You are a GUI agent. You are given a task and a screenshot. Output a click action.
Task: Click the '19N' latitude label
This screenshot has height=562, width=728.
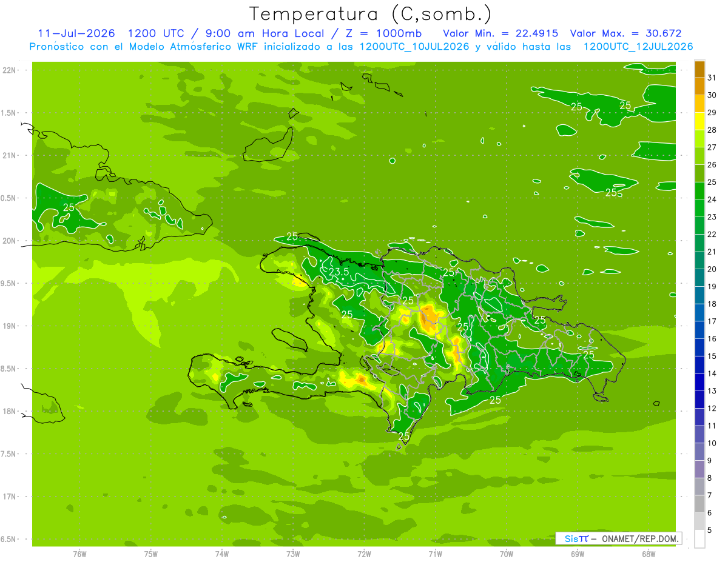pyautogui.click(x=9, y=326)
